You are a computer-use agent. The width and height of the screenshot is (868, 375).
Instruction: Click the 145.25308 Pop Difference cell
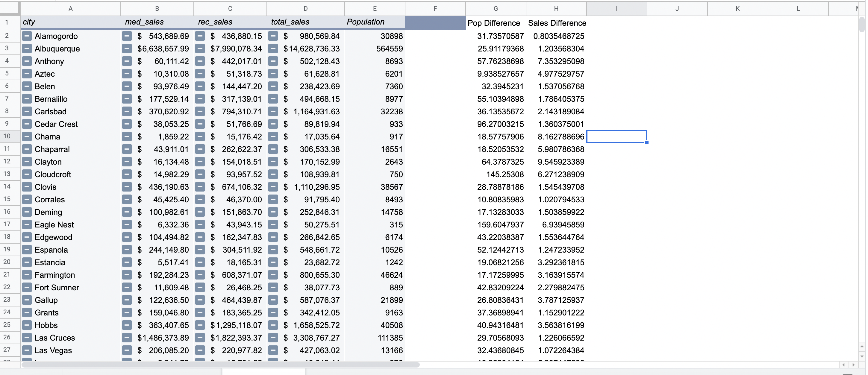pos(496,174)
